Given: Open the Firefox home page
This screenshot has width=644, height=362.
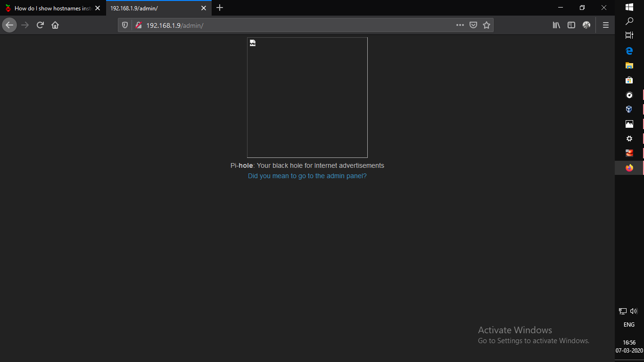Looking at the screenshot, I should point(54,25).
